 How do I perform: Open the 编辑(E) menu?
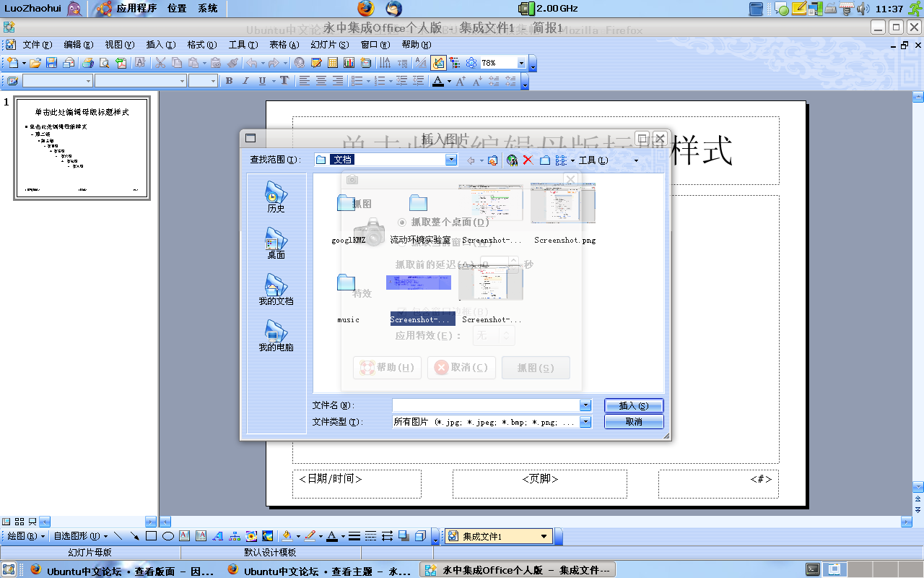point(79,45)
